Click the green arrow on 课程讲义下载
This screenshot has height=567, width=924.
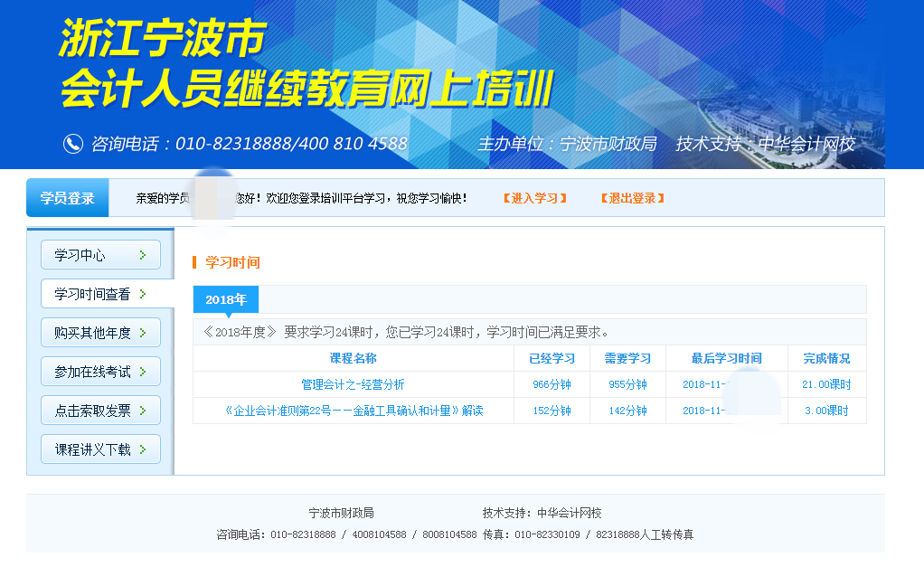click(143, 449)
